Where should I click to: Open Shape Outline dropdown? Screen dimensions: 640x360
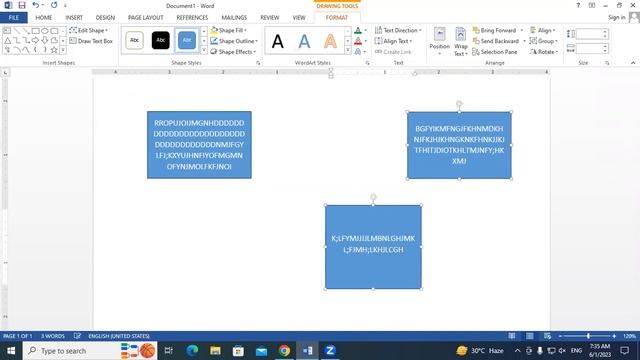pyautogui.click(x=234, y=41)
